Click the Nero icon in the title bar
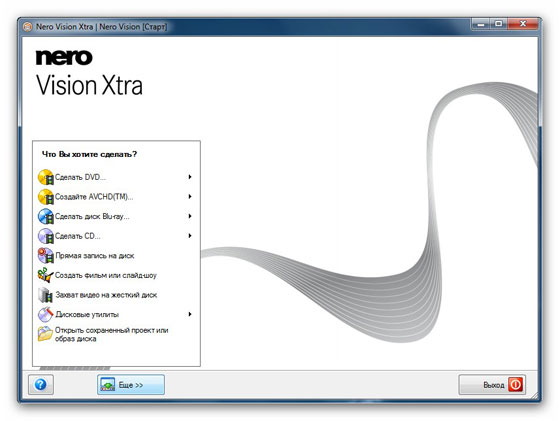560x421 pixels. [x=28, y=27]
